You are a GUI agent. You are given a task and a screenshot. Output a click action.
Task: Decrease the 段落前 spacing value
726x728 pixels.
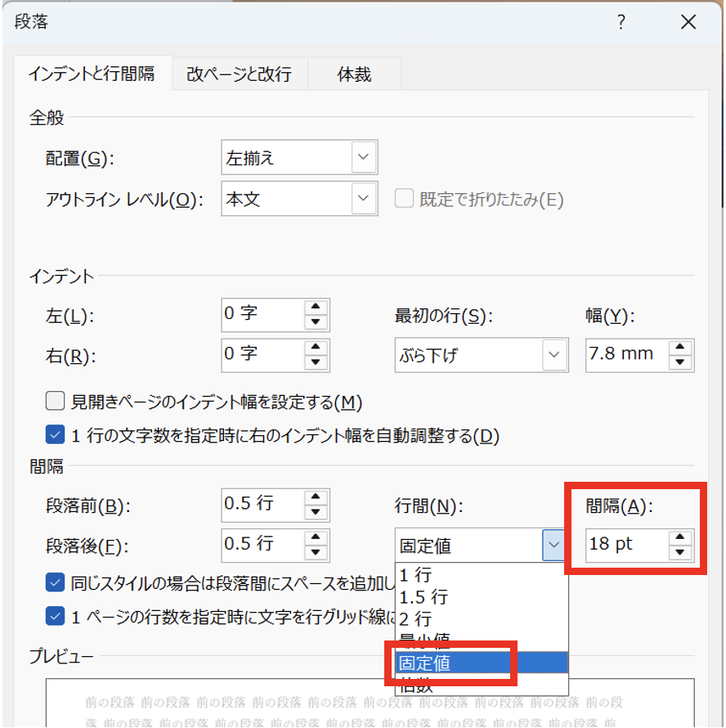coord(316,513)
